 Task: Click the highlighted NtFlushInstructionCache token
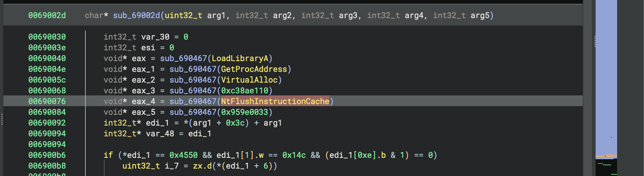click(x=275, y=101)
